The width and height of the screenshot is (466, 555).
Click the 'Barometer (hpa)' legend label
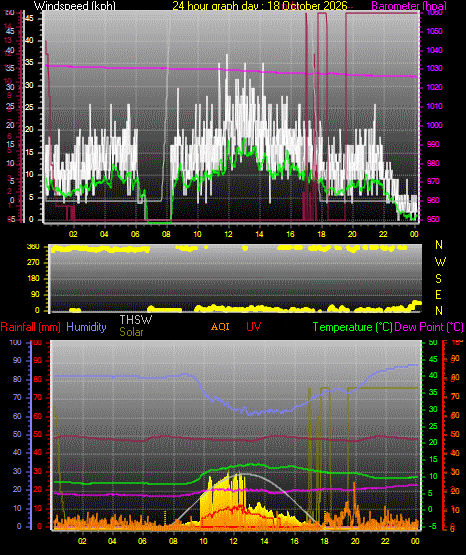[x=409, y=6]
